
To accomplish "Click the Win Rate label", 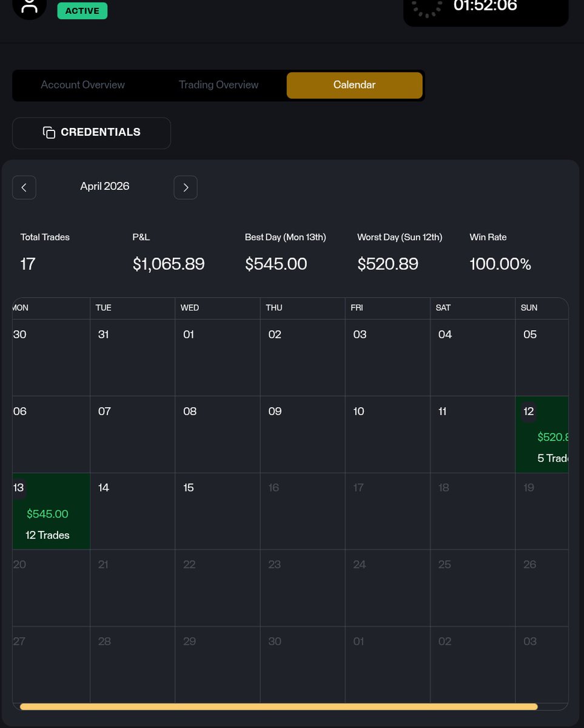I will 488,237.
